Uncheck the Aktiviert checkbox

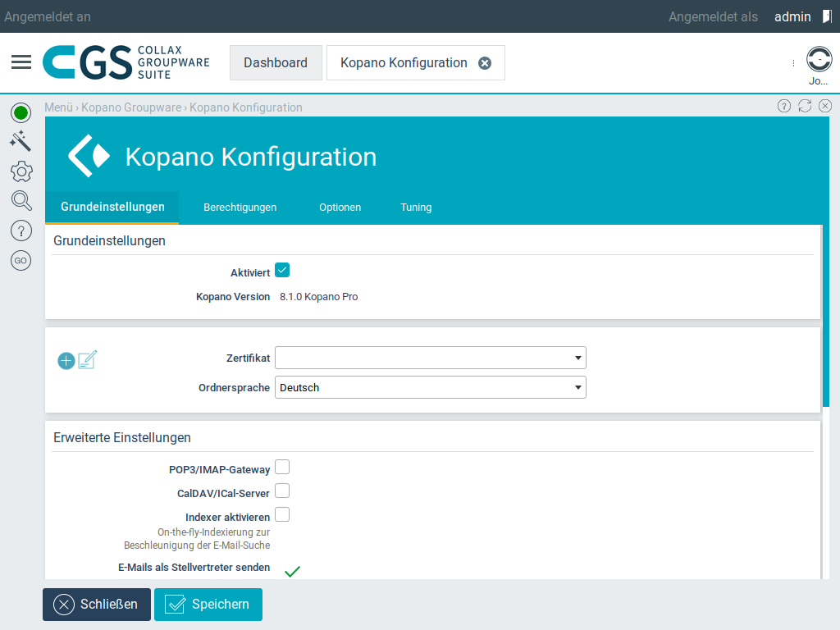pos(282,270)
